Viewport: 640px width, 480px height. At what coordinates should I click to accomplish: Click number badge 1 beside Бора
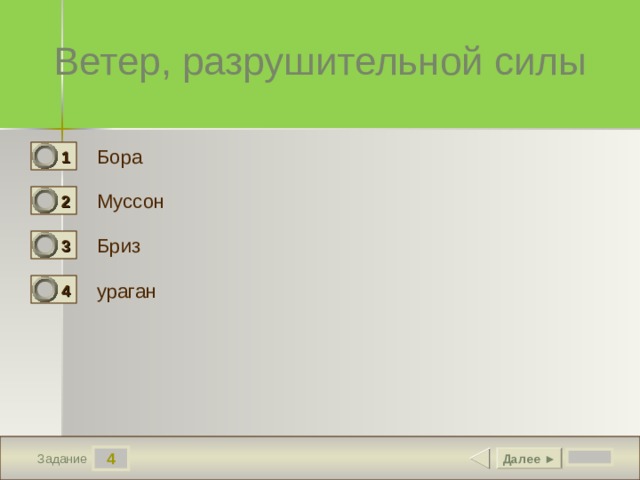[66, 157]
